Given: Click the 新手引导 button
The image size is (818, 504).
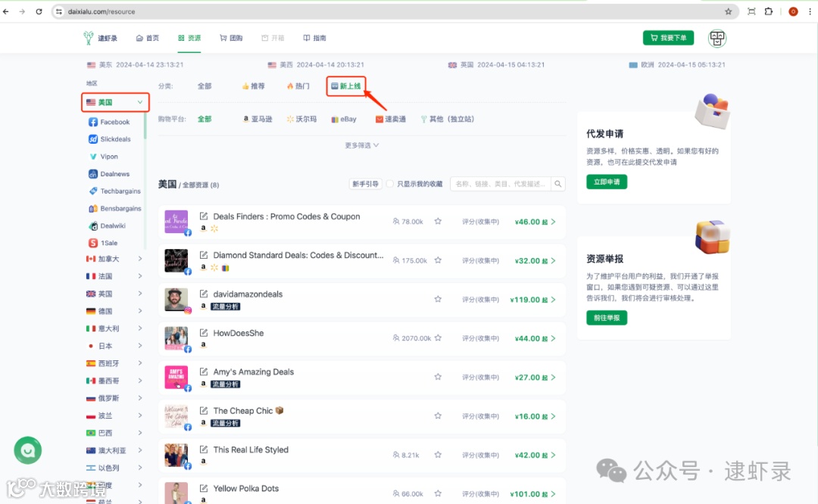Looking at the screenshot, I should pos(365,184).
